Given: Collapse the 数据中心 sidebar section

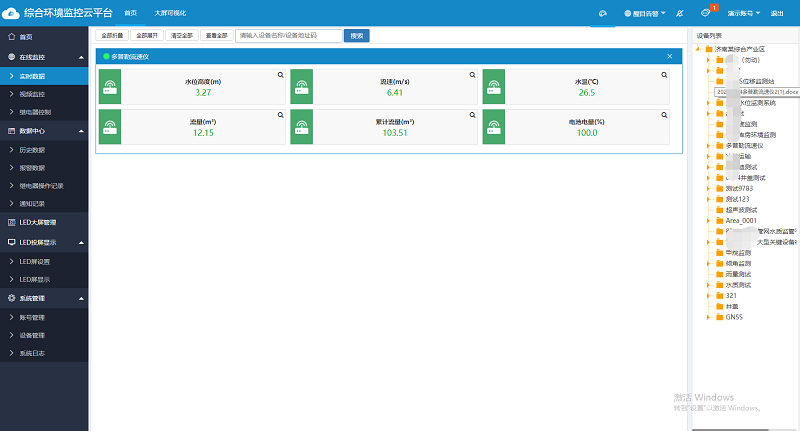Looking at the screenshot, I should coord(81,132).
